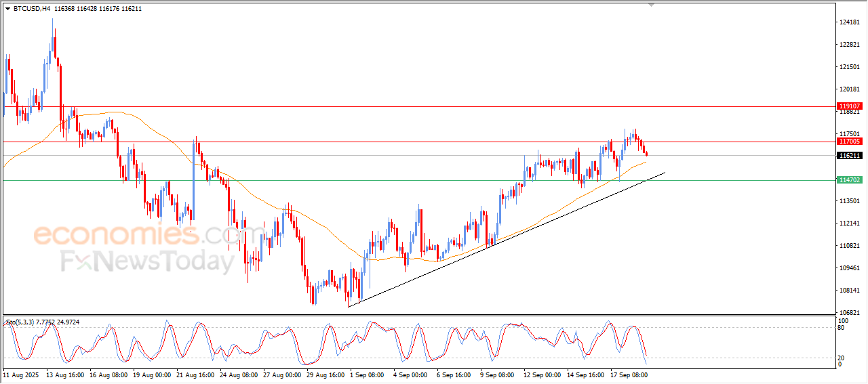
Task: Click the 113501 price axis value
Action: (x=850, y=201)
